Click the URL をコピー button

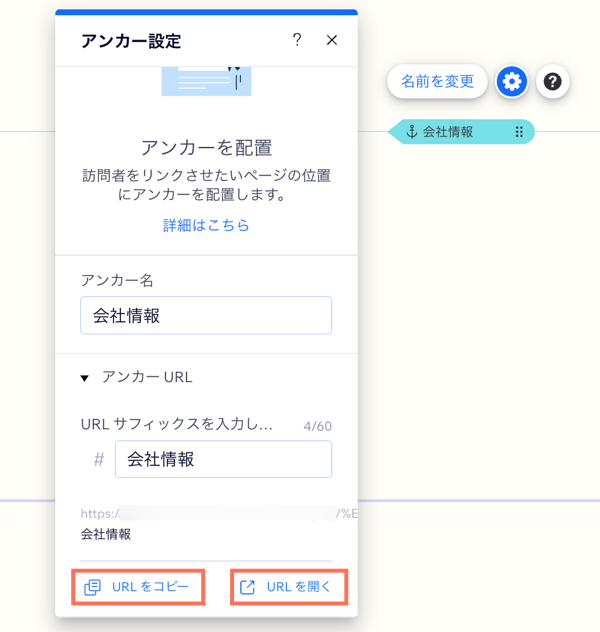coord(138,587)
